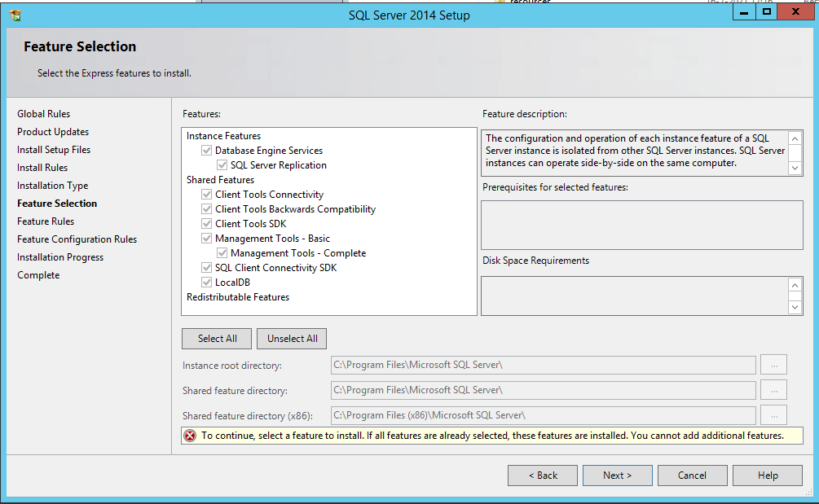Toggle SQL Client Connectivity SDK checkbox

tap(207, 267)
